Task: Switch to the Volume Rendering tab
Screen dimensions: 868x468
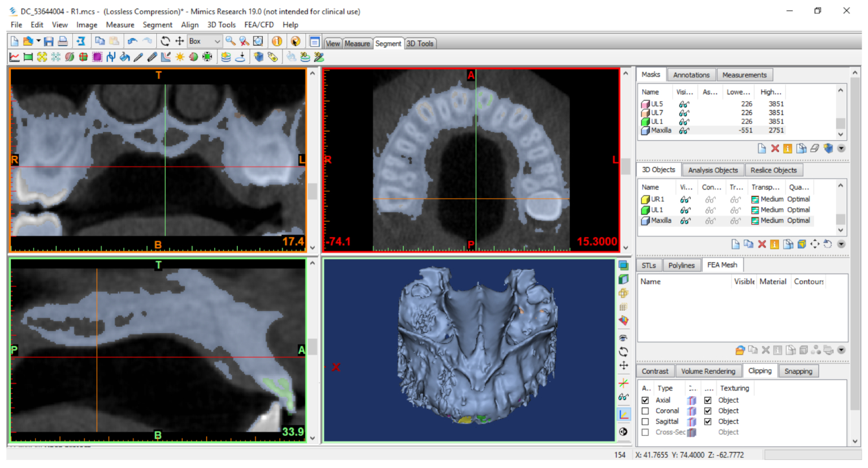Action: click(708, 371)
